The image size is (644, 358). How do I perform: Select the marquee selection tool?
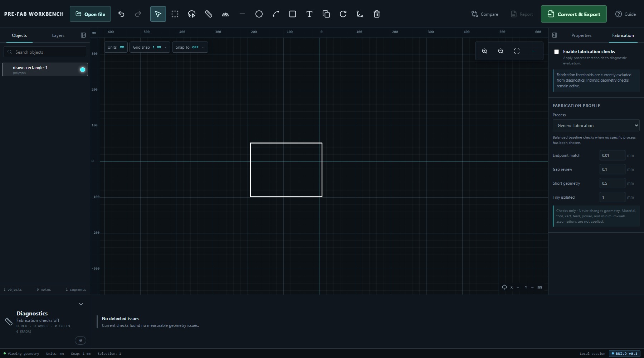click(175, 14)
